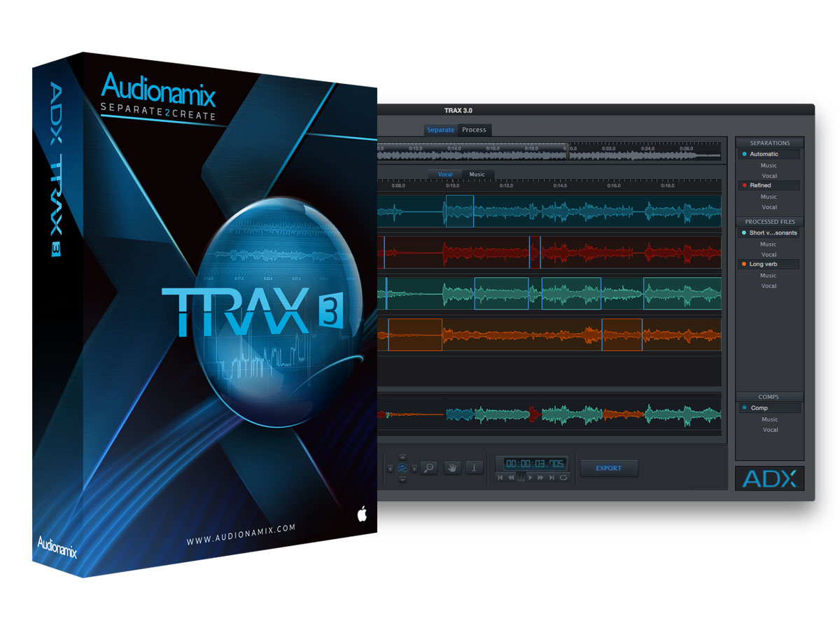The image size is (840, 630).
Task: Click the red dot beside Refined
Action: click(x=743, y=185)
